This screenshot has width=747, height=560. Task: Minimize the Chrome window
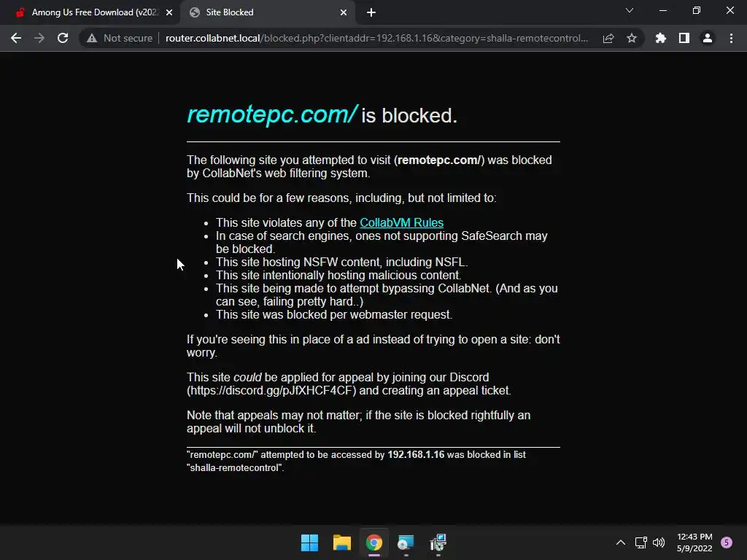662,10
